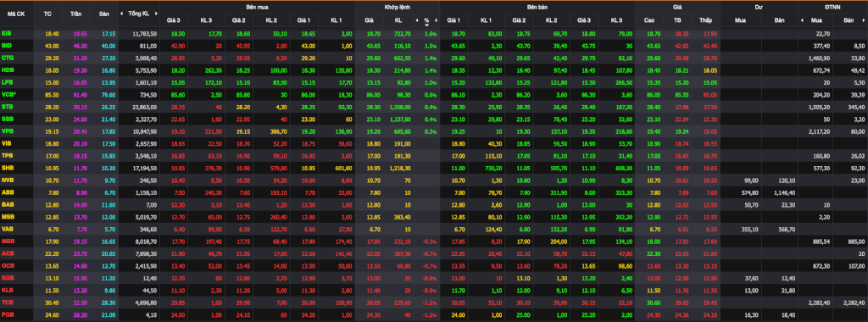Open the TPB stock ticker
Viewport: 868px width, 322px height.
click(x=7, y=155)
